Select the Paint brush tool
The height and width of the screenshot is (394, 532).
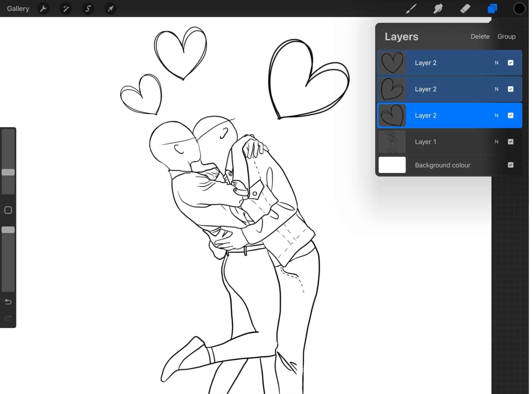[x=411, y=9]
